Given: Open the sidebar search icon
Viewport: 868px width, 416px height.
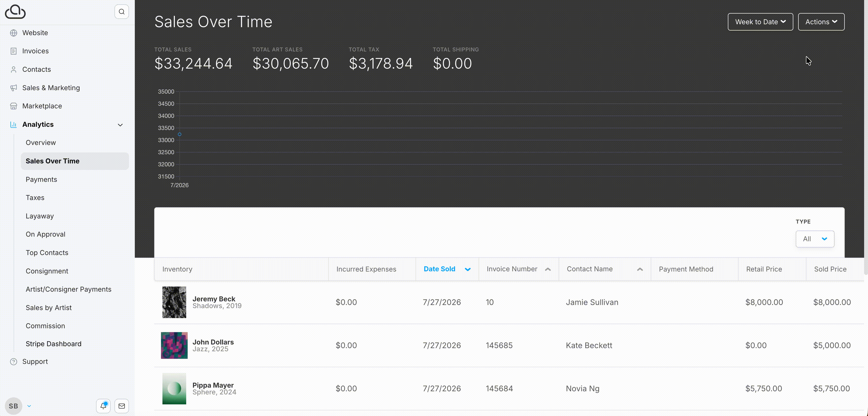Looking at the screenshot, I should point(122,12).
